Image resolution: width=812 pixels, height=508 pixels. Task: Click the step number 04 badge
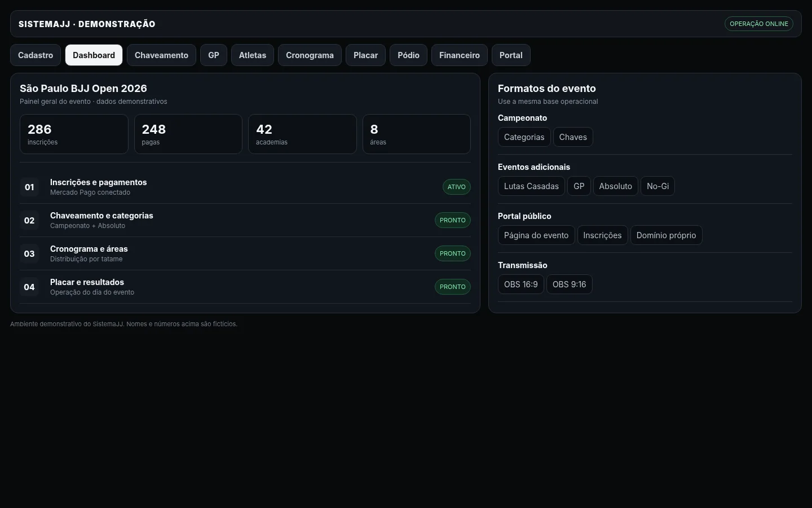pyautogui.click(x=29, y=287)
